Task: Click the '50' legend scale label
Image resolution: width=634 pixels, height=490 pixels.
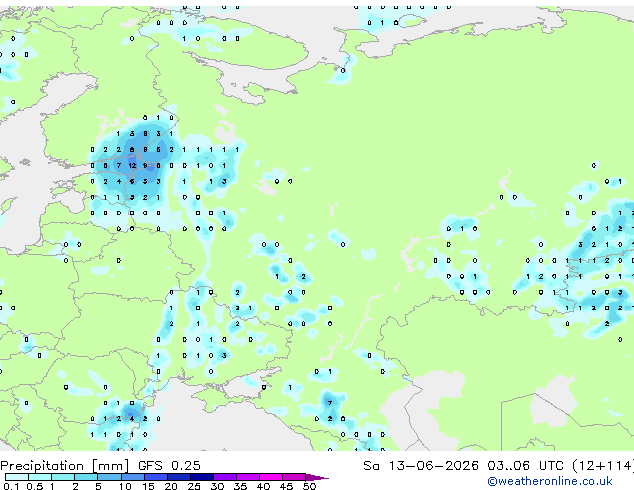Action: [309, 486]
